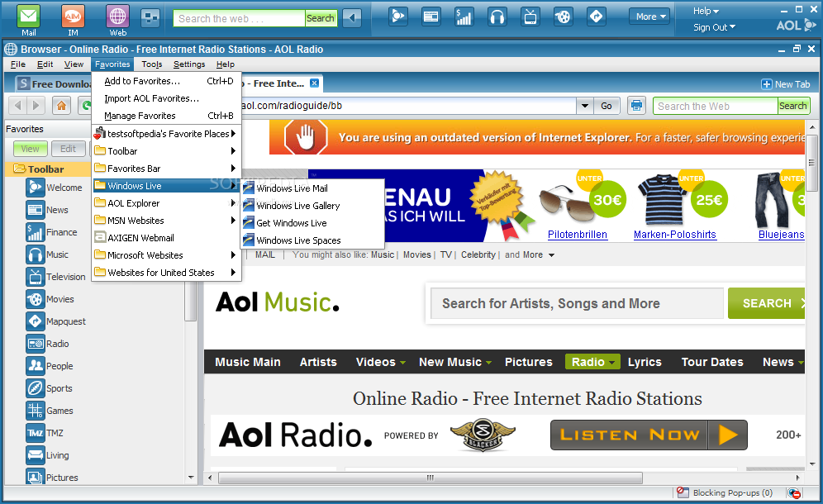Click the New Tab button
Screen dimensions: 823x504
(786, 84)
